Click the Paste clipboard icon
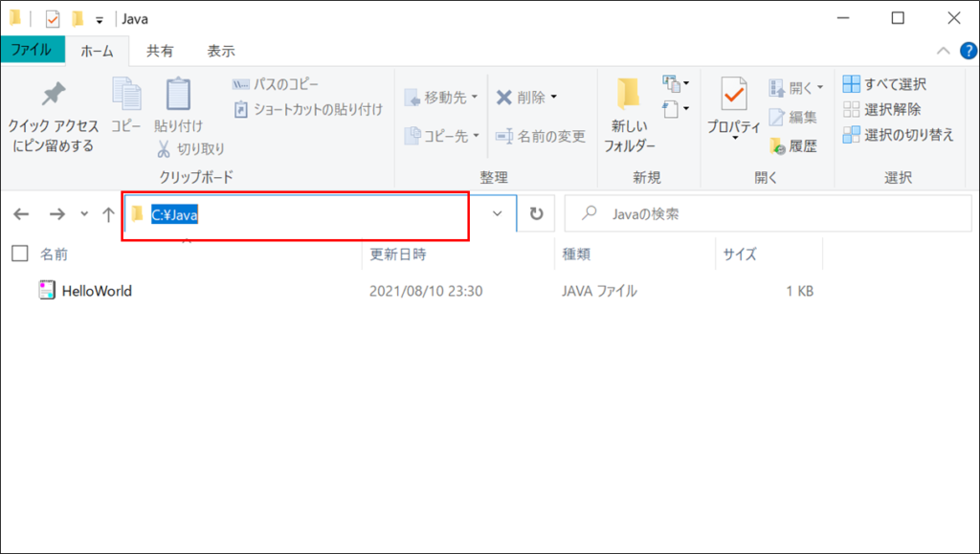The image size is (980, 554). click(178, 94)
